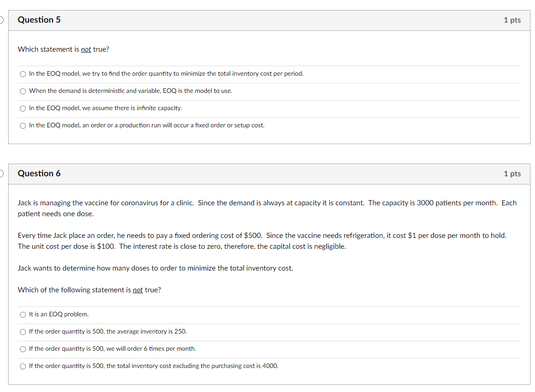Click the underlined 'not' in Question 6 prompt

coord(137,290)
